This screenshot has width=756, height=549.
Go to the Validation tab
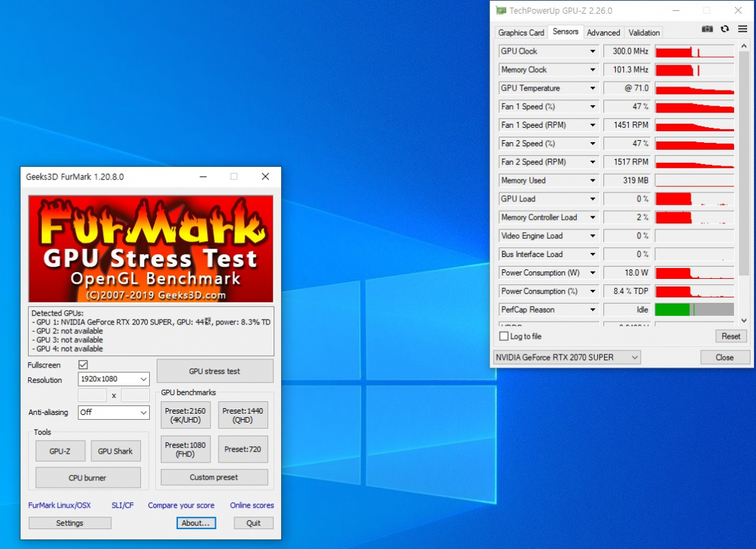644,32
